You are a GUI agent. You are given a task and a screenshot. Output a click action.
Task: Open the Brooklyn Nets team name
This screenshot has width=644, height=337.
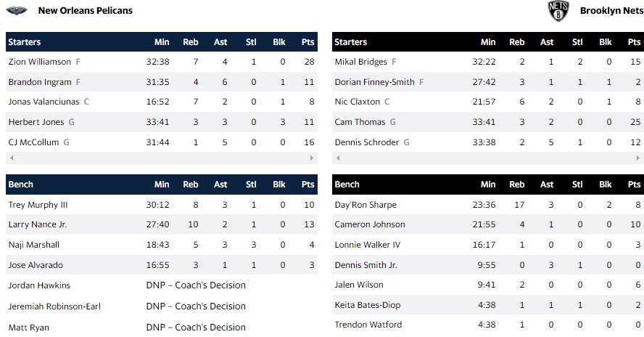[x=610, y=11]
